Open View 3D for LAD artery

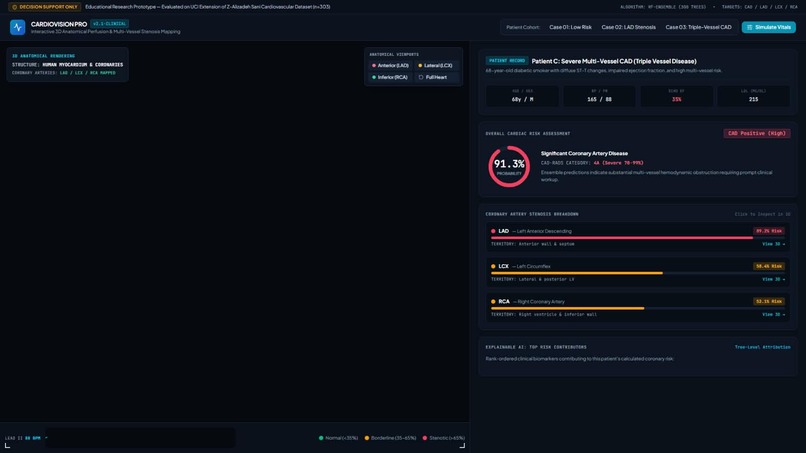click(773, 244)
